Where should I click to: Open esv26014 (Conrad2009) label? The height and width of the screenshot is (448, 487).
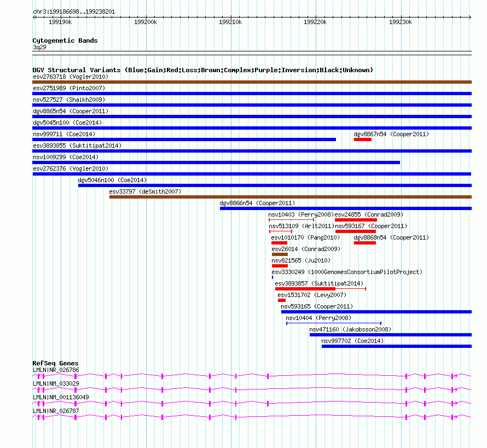(306, 249)
